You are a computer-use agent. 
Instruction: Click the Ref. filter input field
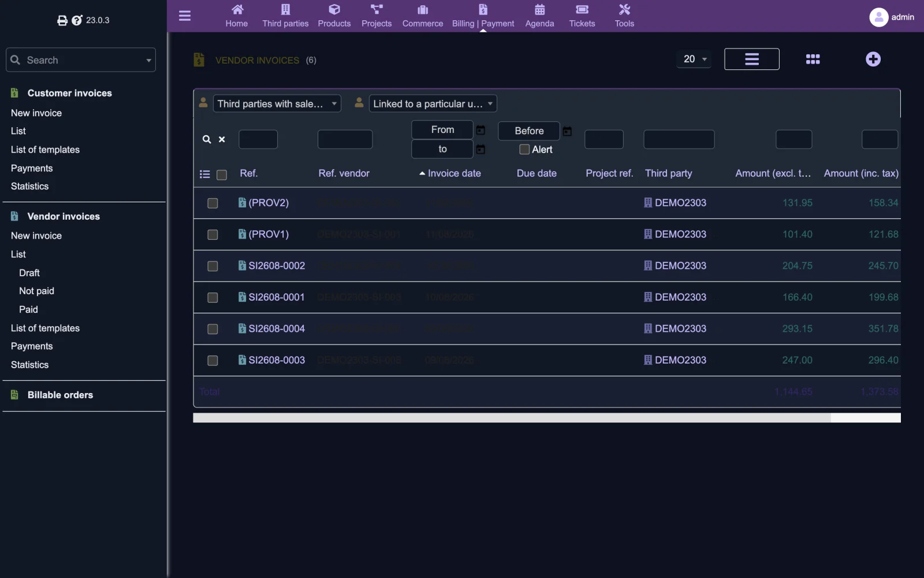258,139
